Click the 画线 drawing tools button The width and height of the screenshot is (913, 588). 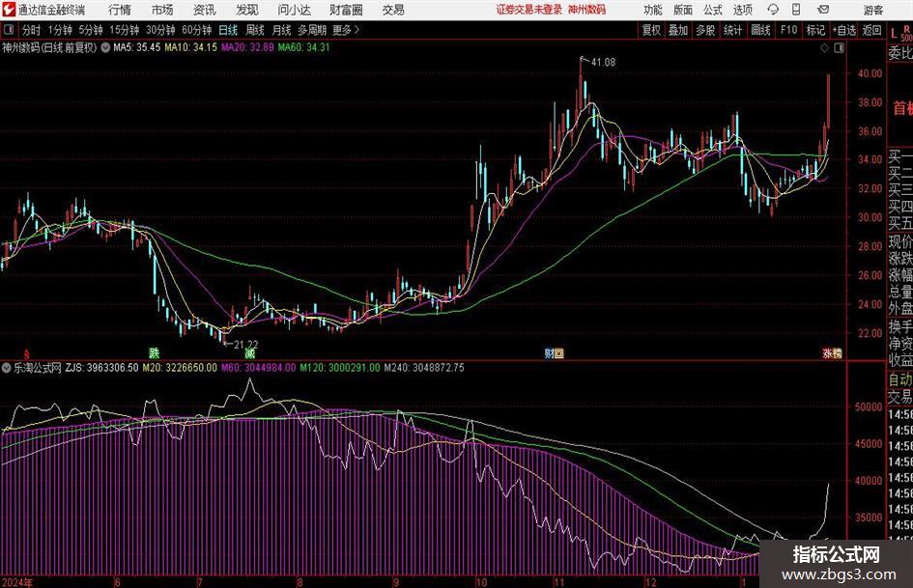pos(760,30)
